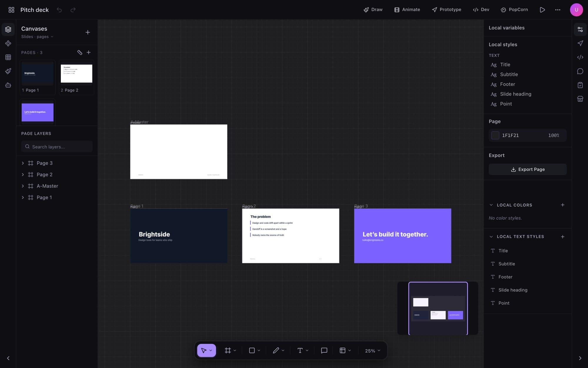The image size is (588, 368).
Task: Open the paint brush icon in left sidebar
Action: tap(8, 71)
